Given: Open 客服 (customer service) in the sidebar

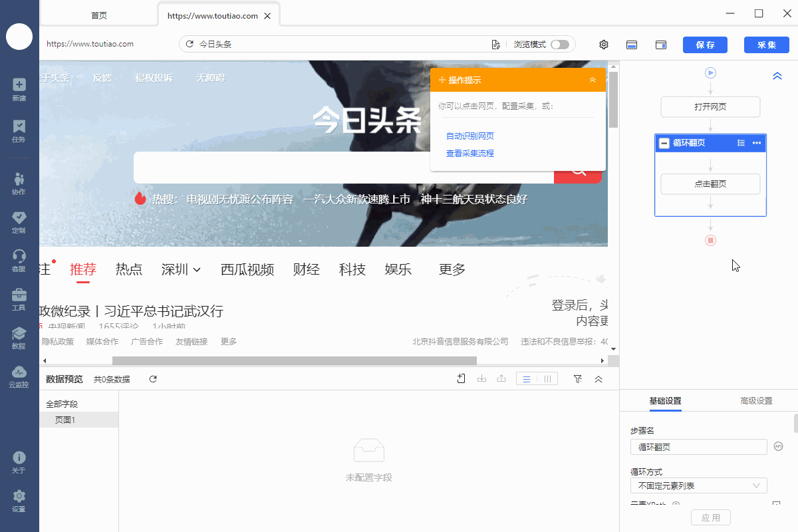Looking at the screenshot, I should point(19,261).
